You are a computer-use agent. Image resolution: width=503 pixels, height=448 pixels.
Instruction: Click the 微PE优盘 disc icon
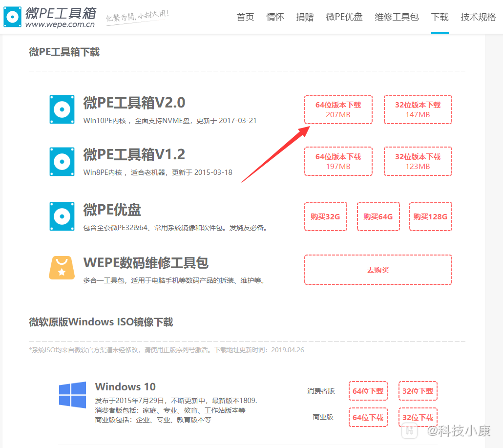coord(62,216)
